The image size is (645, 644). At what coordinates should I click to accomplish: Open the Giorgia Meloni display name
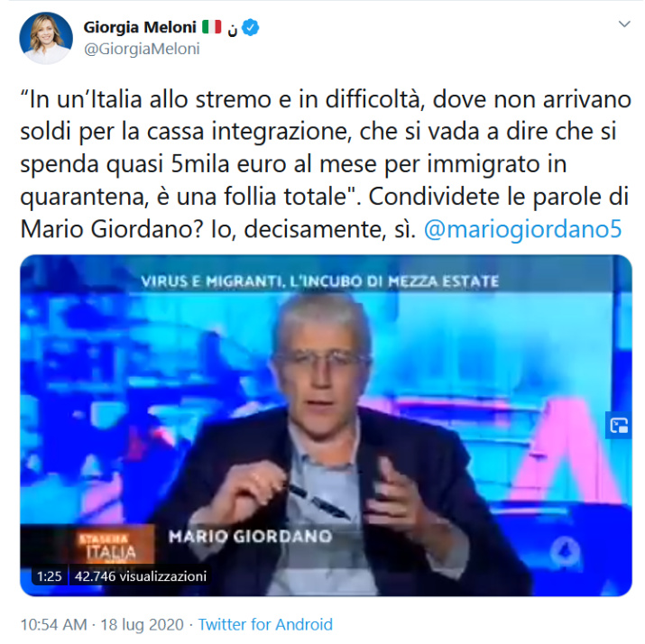[140, 28]
